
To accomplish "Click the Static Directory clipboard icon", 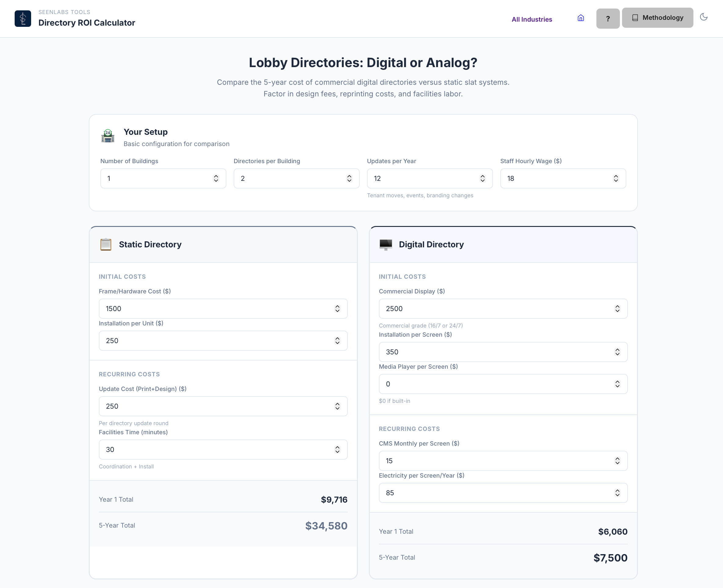I will pos(106,244).
